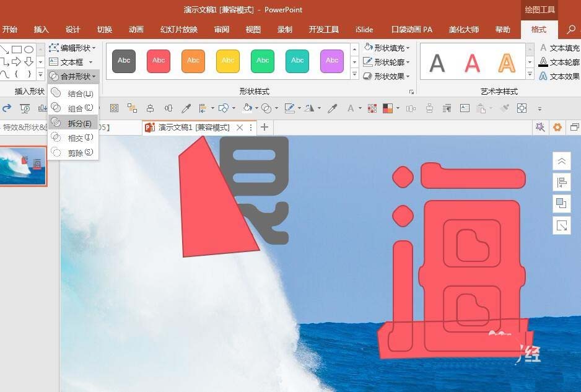Click 文本效果 text effects
This screenshot has width=581, height=392.
click(x=559, y=76)
